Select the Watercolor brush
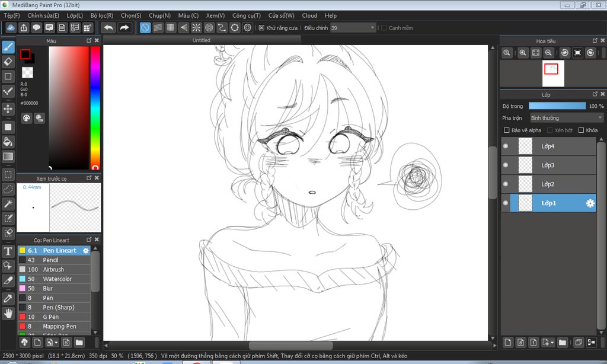Screen dimensions: 607x364 pyautogui.click(x=54, y=279)
